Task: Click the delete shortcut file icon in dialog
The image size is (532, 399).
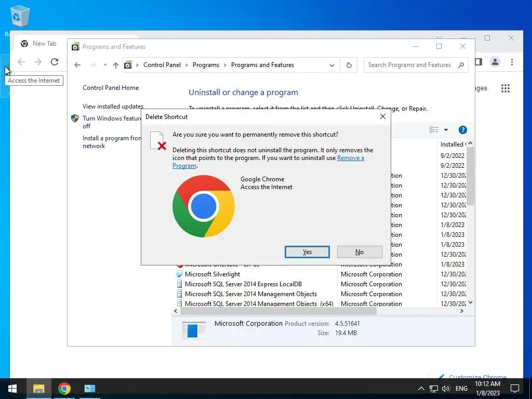Action: [158, 140]
